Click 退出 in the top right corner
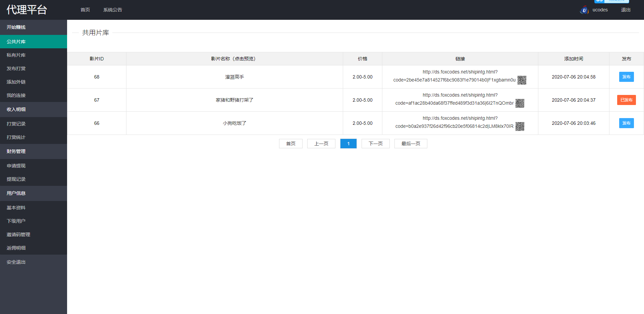The width and height of the screenshot is (644, 314). 626,10
